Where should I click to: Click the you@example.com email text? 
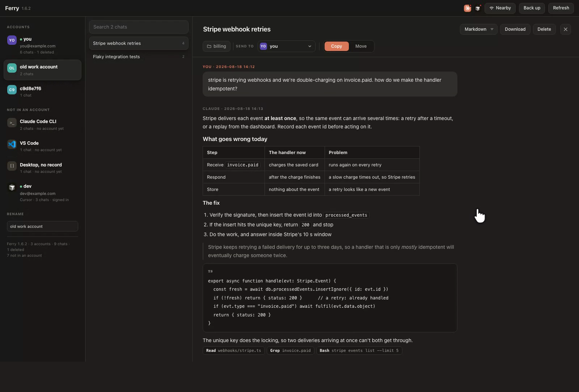[38, 46]
